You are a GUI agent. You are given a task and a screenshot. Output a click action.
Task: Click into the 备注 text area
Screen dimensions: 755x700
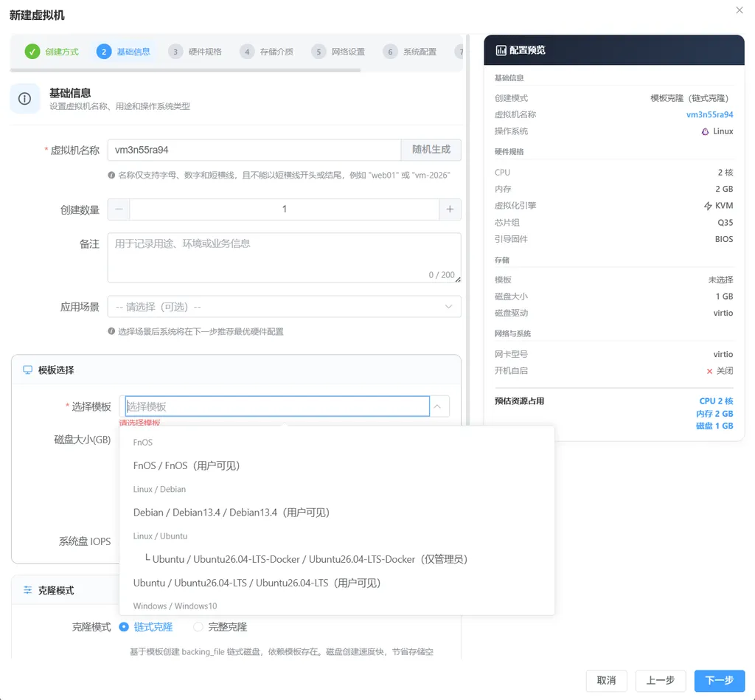284,257
